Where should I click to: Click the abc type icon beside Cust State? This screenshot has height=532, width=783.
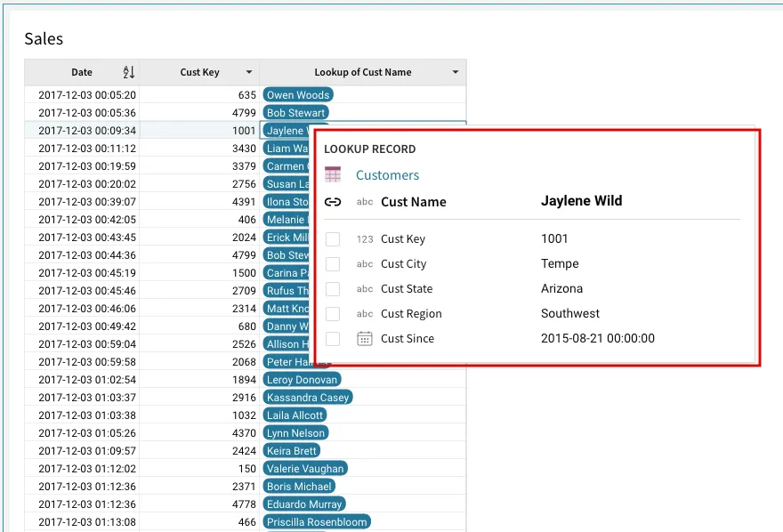coord(365,289)
